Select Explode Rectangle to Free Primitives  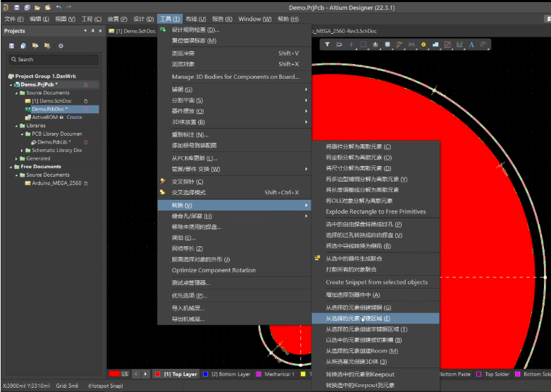376,212
